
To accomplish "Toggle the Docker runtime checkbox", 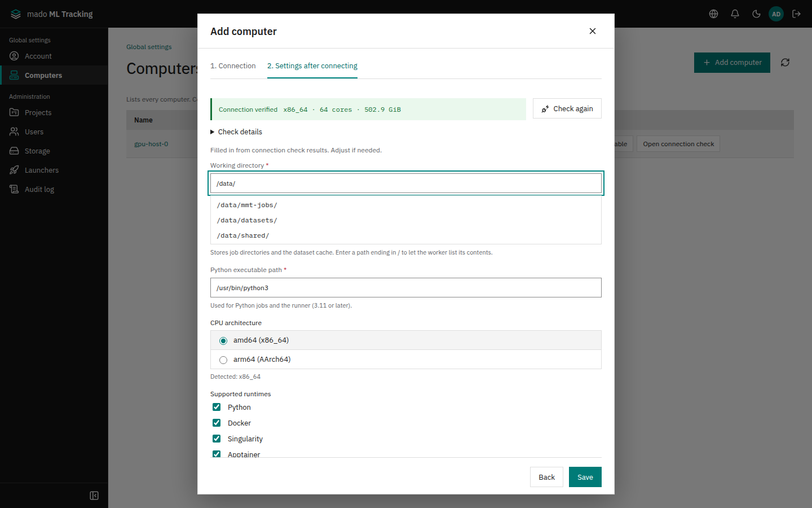I will point(217,423).
